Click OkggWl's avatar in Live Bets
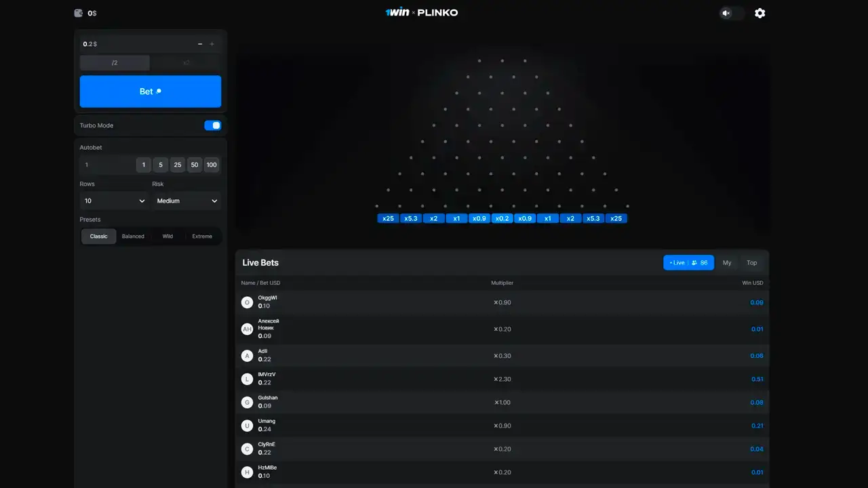Viewport: 868px width, 488px height. click(x=247, y=302)
